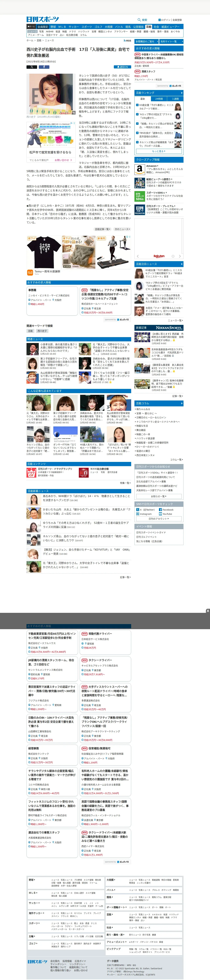Expand the 新聞購読のご案内 dropdown
Image resolution: width=210 pixels, height=980 pixels.
tap(146, 41)
